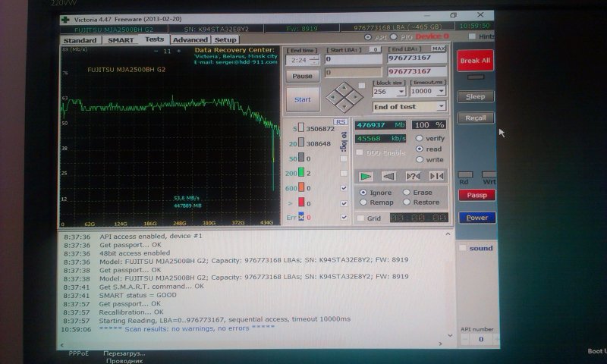The image size is (607, 364).
Task: Click the backward scan direction icon
Action: (x=390, y=176)
